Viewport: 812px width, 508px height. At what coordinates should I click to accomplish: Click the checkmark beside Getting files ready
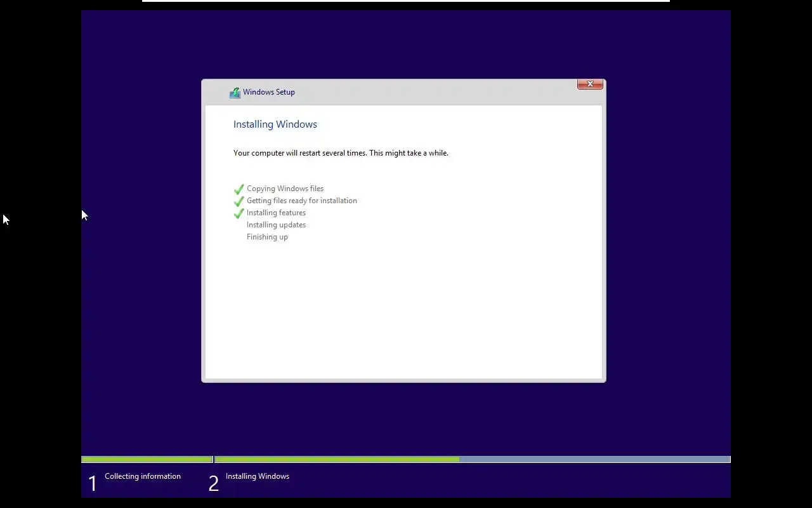239,201
